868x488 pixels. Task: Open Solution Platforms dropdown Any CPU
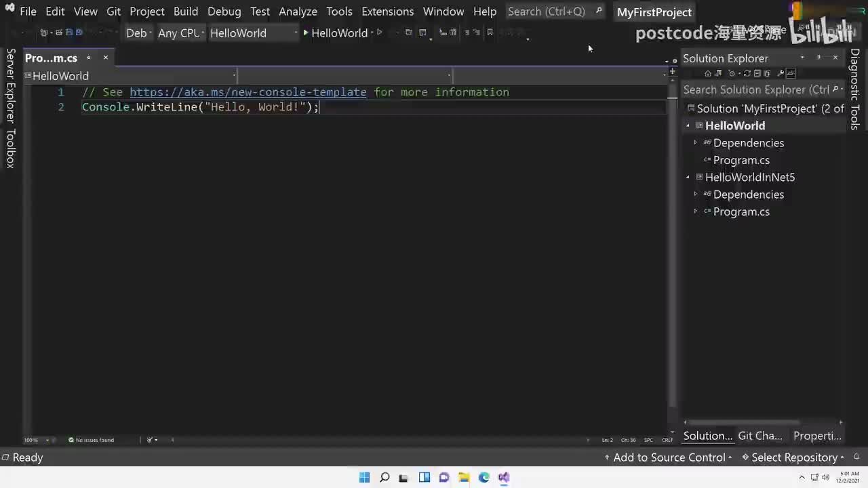pos(181,33)
